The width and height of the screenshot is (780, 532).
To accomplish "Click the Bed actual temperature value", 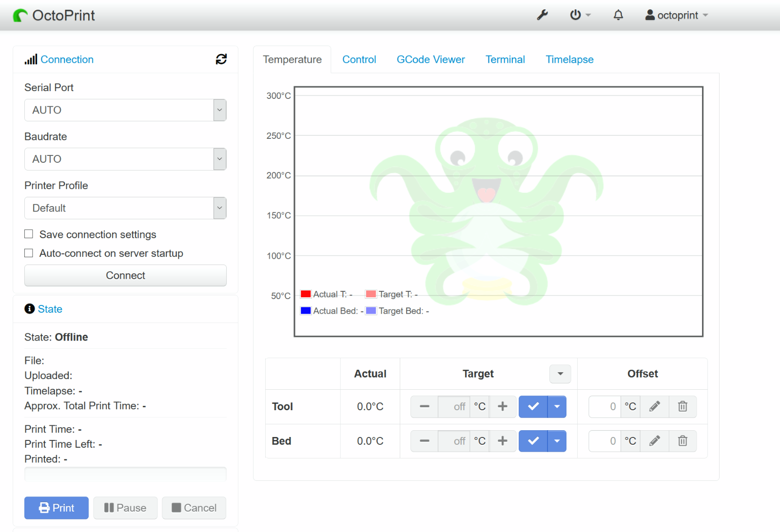I will (370, 441).
